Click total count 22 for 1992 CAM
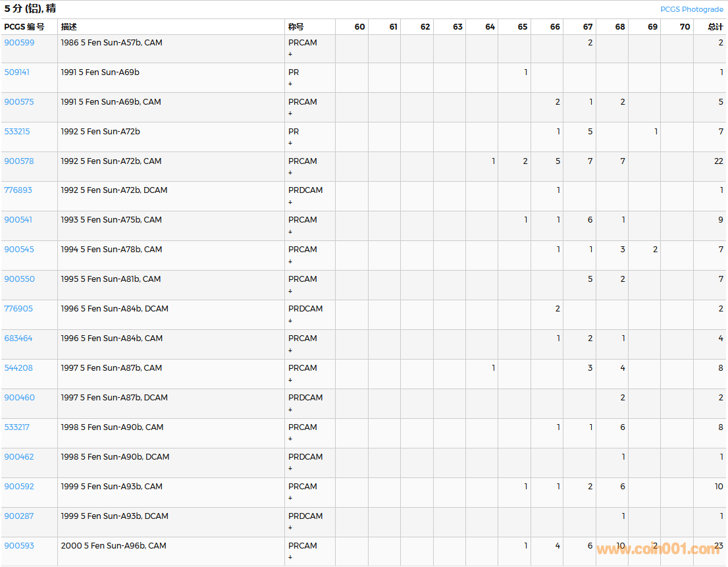The height and width of the screenshot is (567, 728). coord(718,161)
